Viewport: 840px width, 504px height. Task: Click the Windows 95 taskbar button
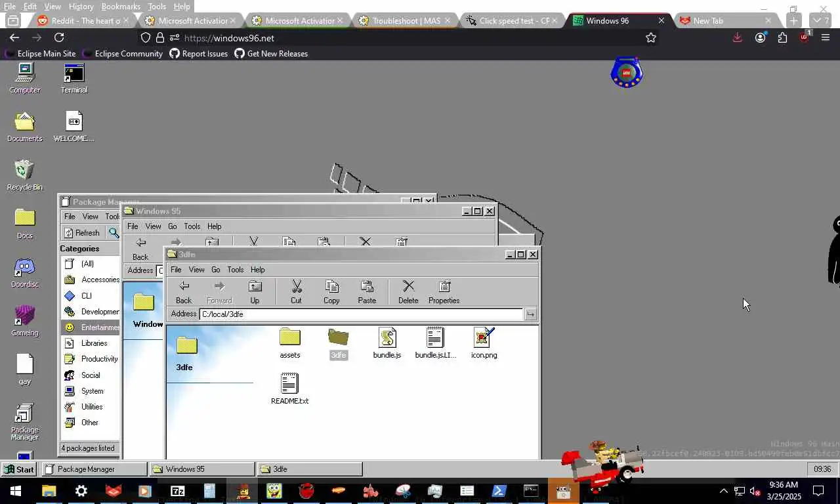[202, 469]
